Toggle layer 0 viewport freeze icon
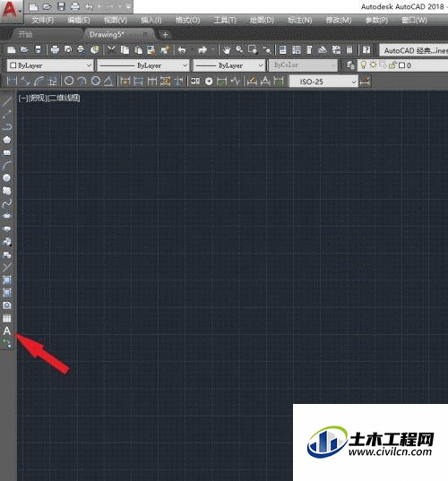This screenshot has width=448, height=481. coord(383,65)
